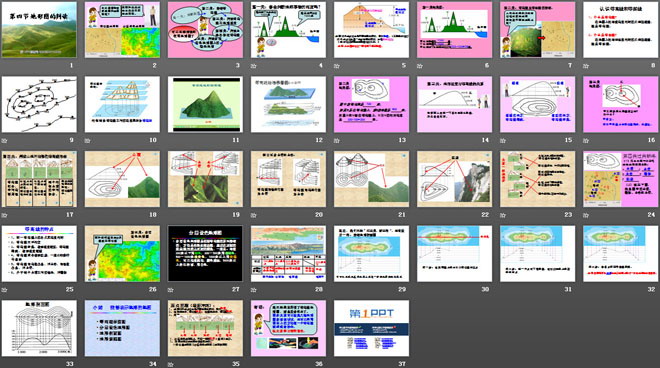Select slide 3 with pink background speech bubbles
Image resolution: width=660 pixels, height=368 pixels.
coord(205,30)
